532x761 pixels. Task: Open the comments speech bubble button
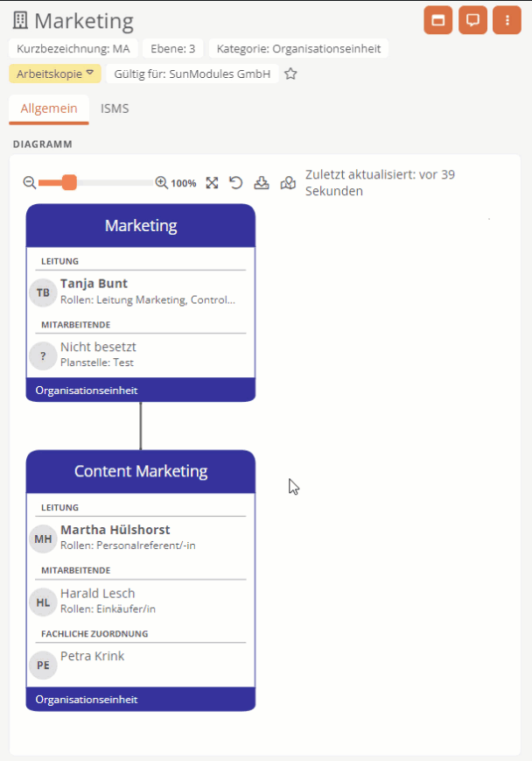click(x=472, y=20)
